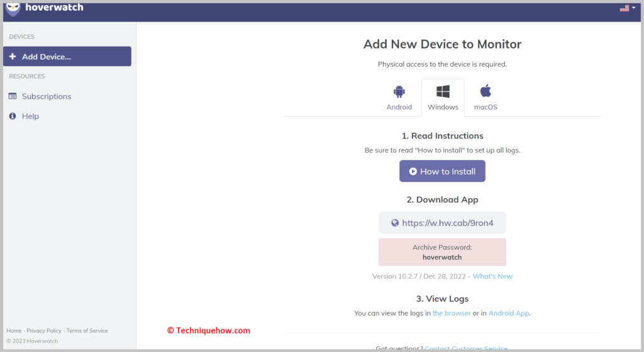Click the Add New Device to Monitor heading
644x352 pixels.
pyautogui.click(x=442, y=44)
